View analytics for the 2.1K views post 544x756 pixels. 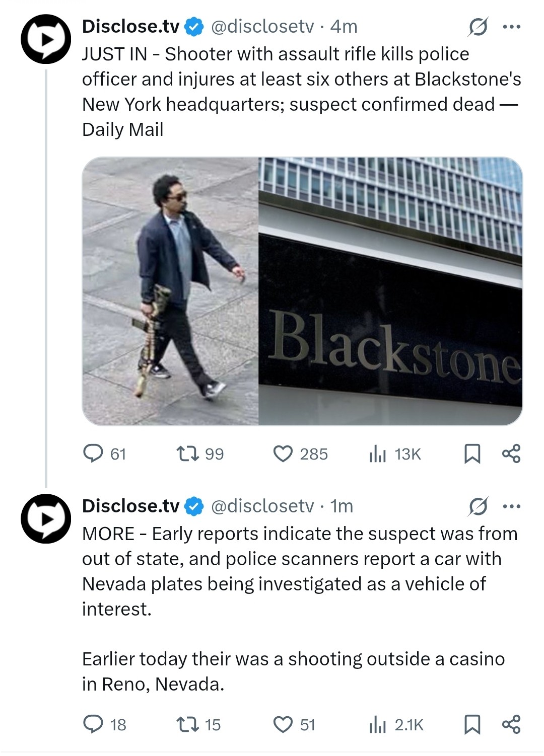point(377,724)
